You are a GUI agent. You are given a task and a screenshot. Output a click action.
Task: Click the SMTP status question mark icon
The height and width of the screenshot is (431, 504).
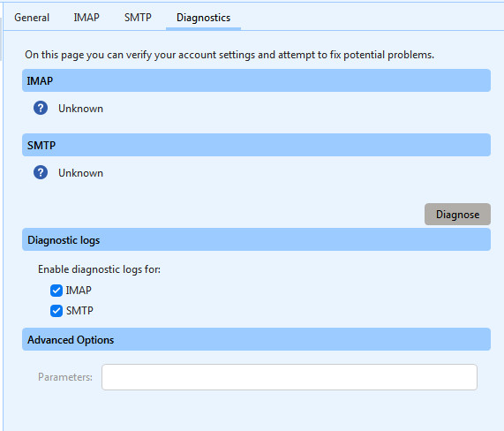(x=41, y=172)
